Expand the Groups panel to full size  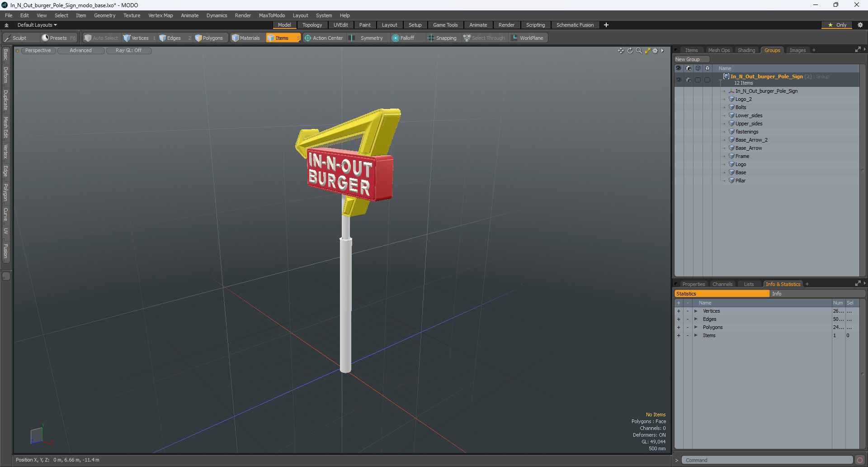point(858,50)
